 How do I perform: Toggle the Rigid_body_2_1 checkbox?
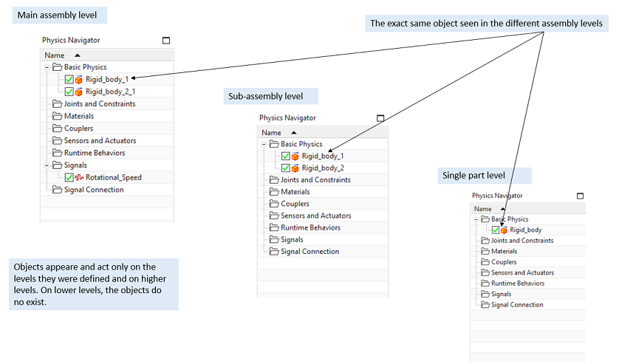[x=69, y=92]
